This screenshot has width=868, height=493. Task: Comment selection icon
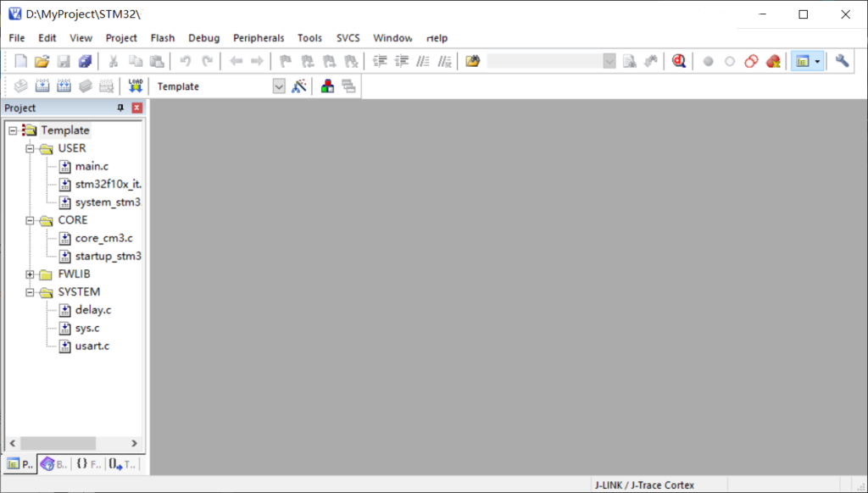(x=423, y=61)
